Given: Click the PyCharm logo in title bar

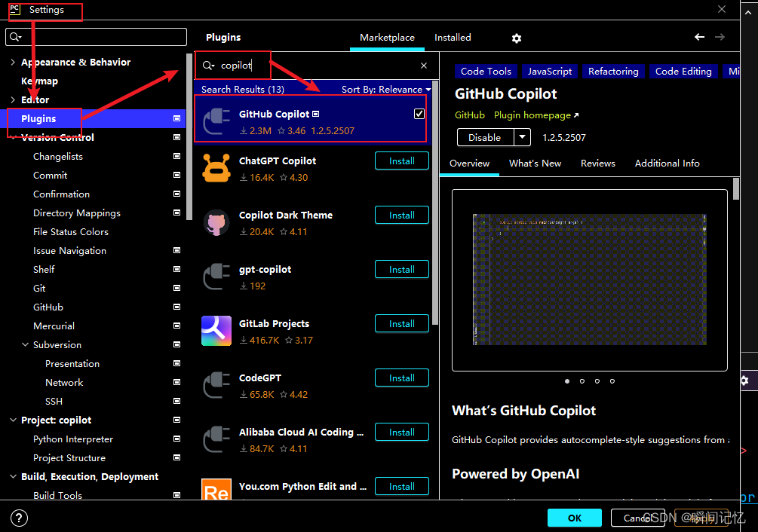Looking at the screenshot, I should click(x=15, y=9).
